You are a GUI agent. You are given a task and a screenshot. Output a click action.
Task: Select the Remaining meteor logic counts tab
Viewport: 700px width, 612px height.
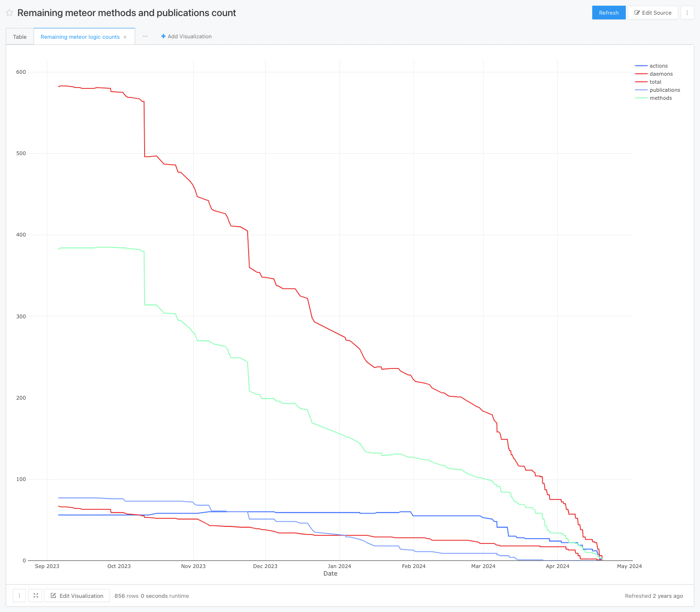pos(79,36)
